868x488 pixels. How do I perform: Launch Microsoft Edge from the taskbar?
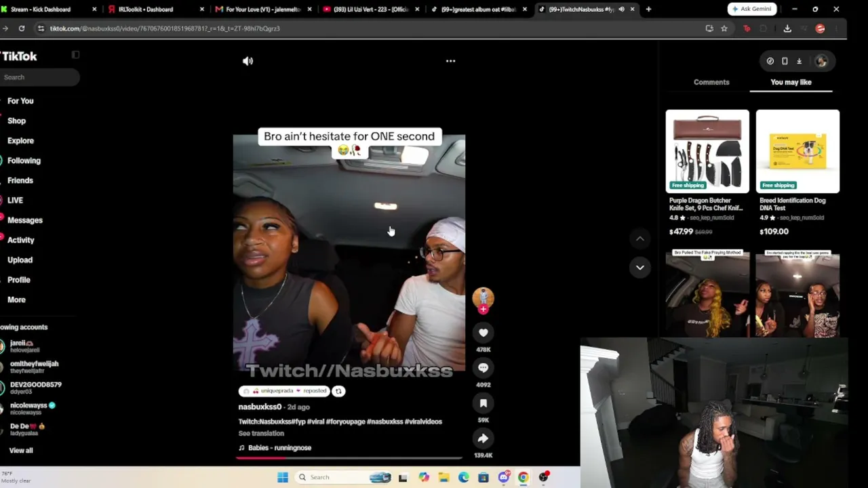click(464, 477)
